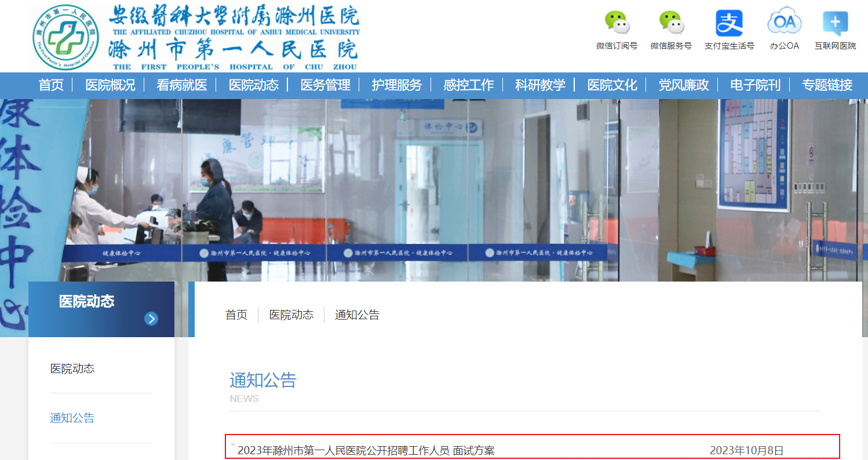Go to 护理服务 section
868x460 pixels.
point(396,85)
